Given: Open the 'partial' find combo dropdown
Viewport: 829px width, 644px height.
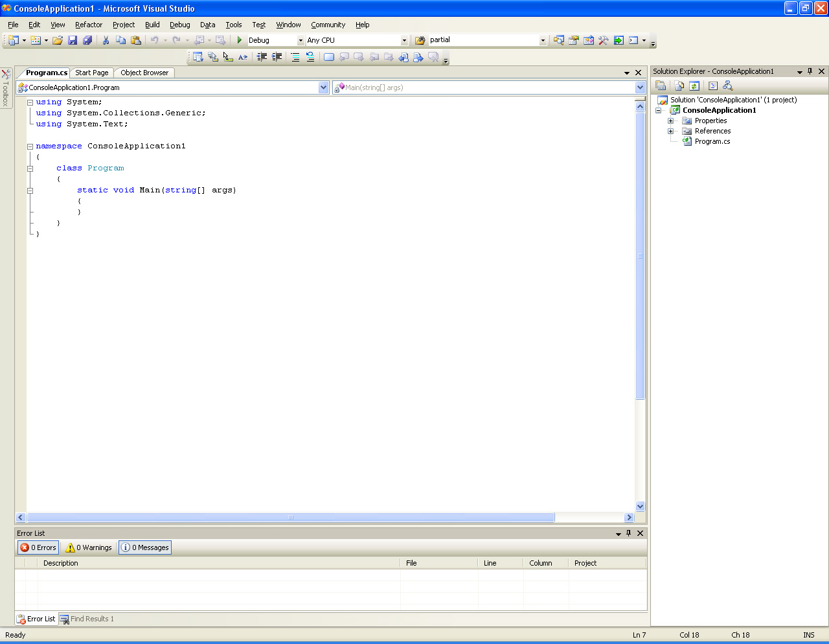Looking at the screenshot, I should [x=543, y=40].
